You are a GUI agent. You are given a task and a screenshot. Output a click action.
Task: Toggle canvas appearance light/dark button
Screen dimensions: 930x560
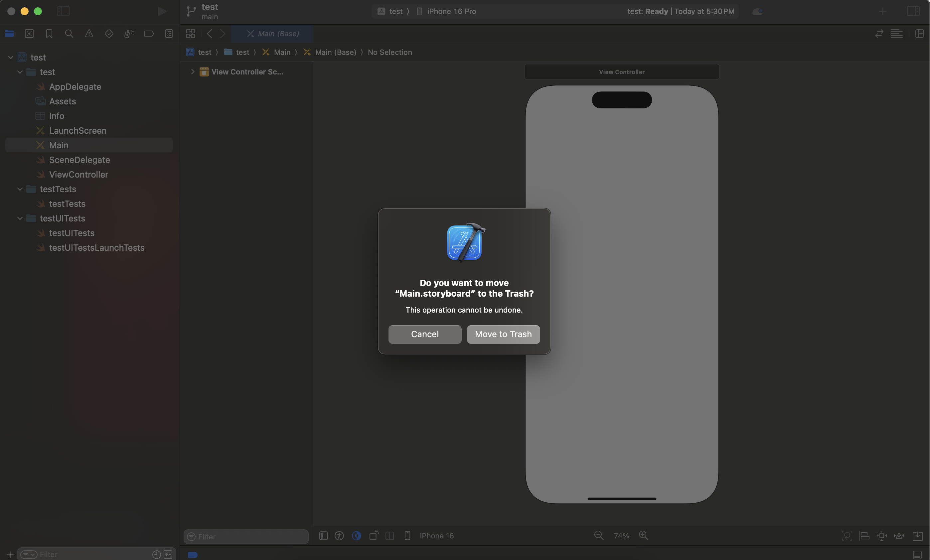pyautogui.click(x=356, y=535)
